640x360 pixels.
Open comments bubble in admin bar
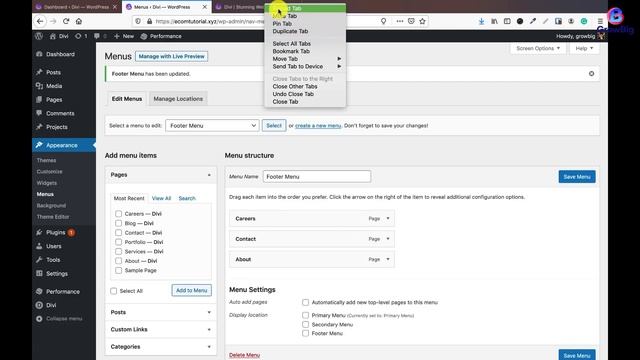point(100,36)
